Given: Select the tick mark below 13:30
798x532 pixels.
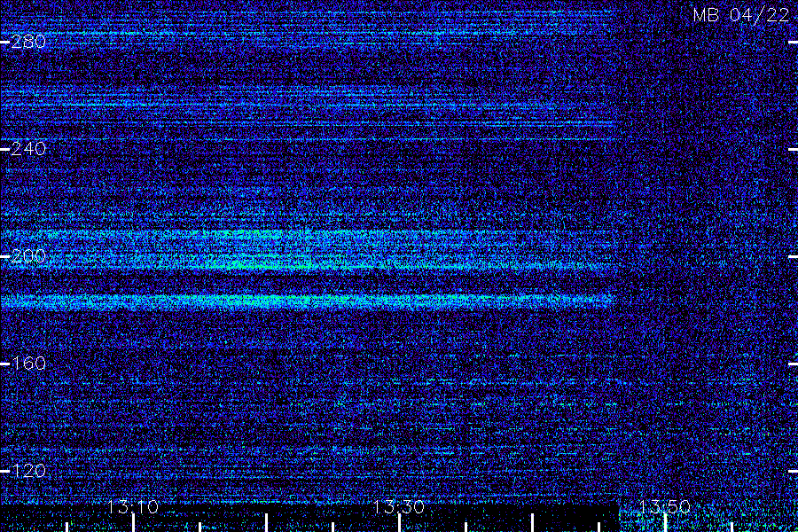Looking at the screenshot, I should click(399, 523).
